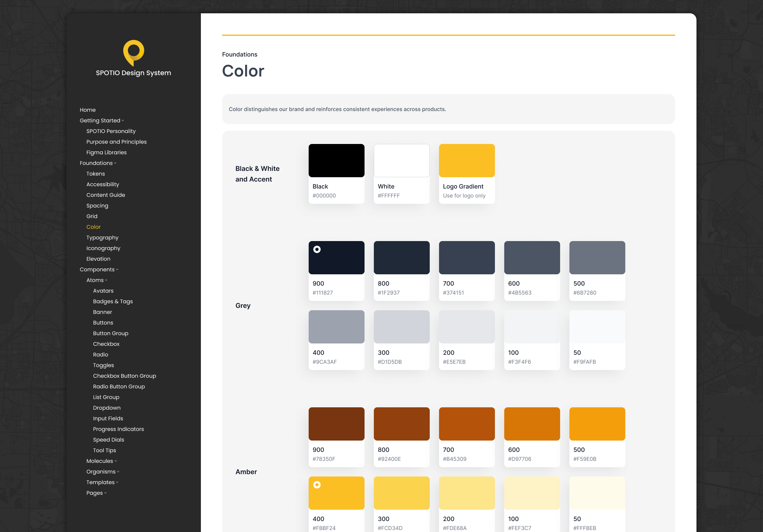Open the Iconography page

click(103, 248)
